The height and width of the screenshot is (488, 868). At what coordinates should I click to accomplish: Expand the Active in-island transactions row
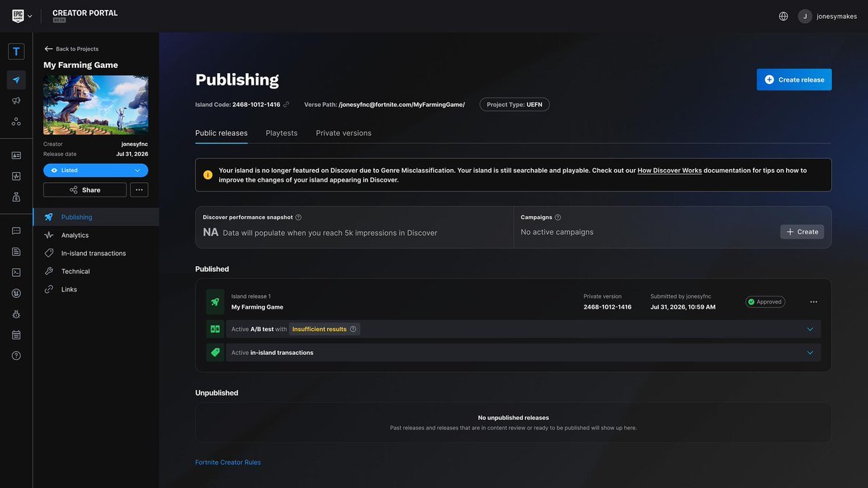(x=809, y=353)
